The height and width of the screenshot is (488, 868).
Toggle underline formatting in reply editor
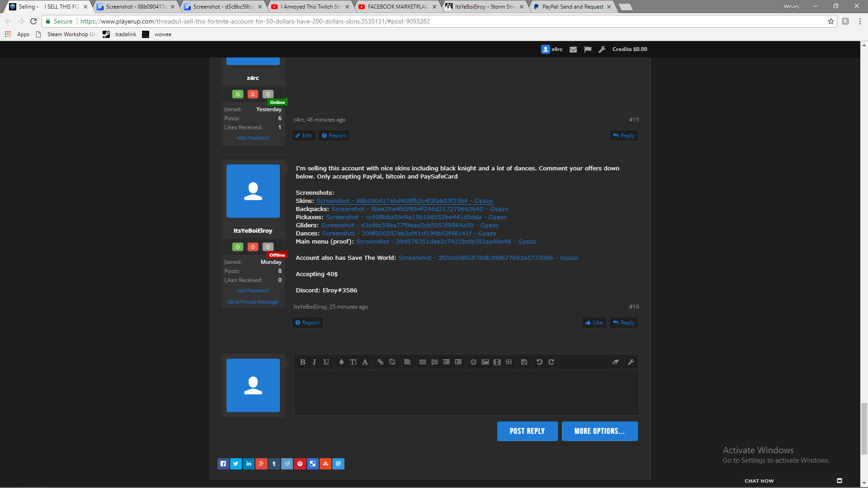326,362
